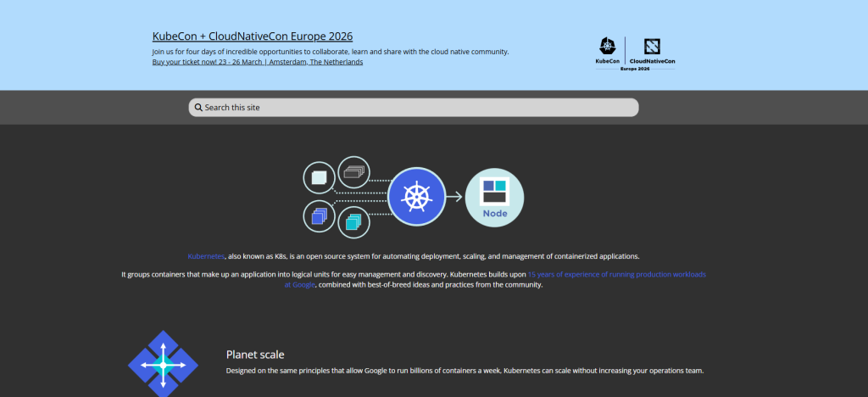Click the stacked gray containers circle icon
Image resolution: width=868 pixels, height=397 pixels.
pyautogui.click(x=353, y=172)
